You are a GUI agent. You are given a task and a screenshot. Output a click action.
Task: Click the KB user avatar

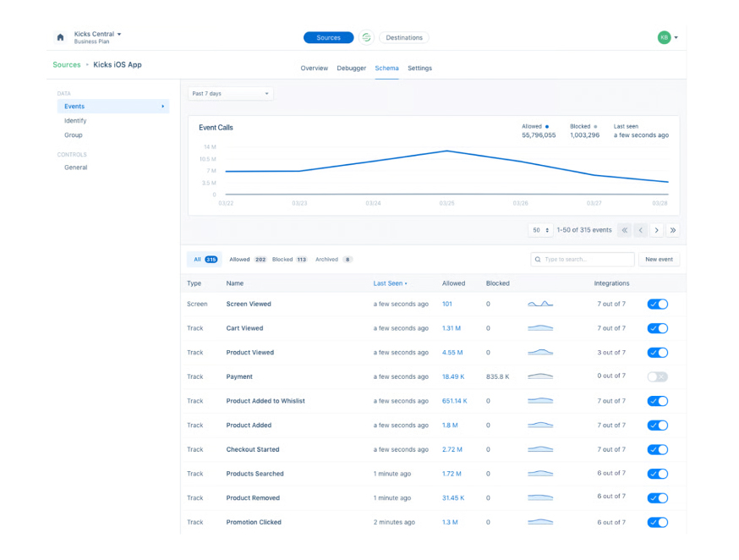click(x=664, y=37)
